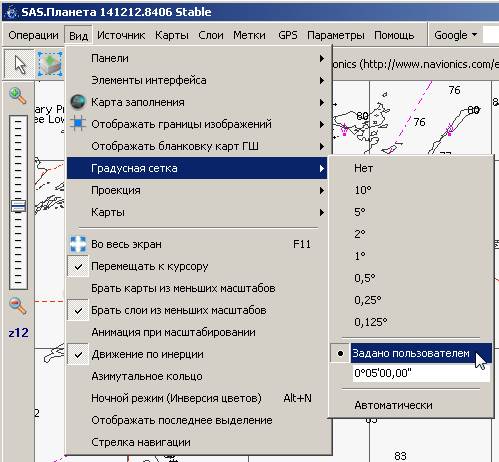The image size is (499, 462).
Task: Select the arrow cursor tool
Action: [19, 64]
